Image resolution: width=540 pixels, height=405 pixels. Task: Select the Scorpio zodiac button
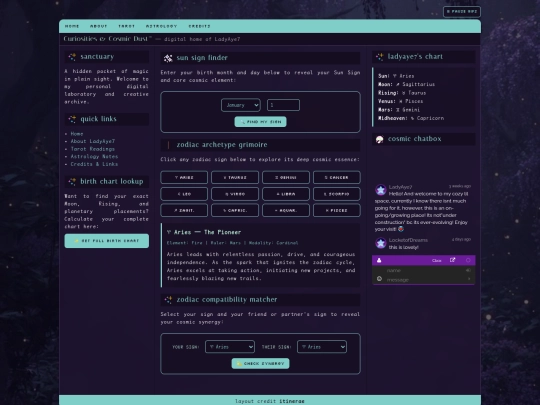337,194
